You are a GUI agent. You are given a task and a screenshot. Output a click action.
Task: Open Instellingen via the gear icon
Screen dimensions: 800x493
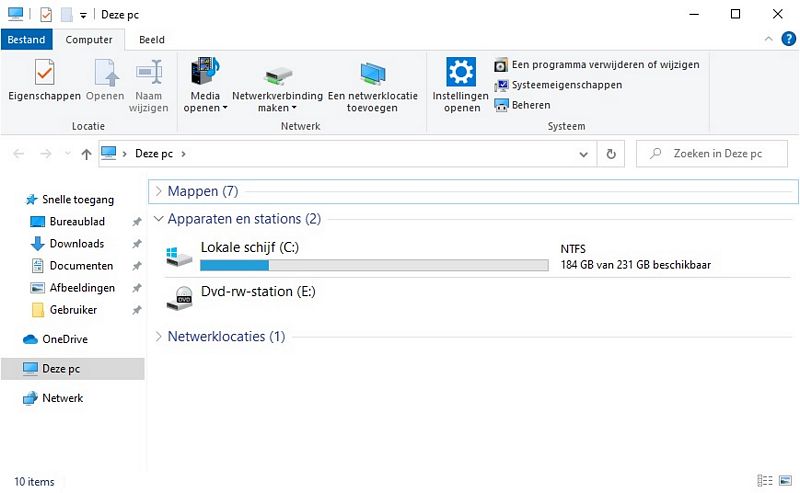460,74
